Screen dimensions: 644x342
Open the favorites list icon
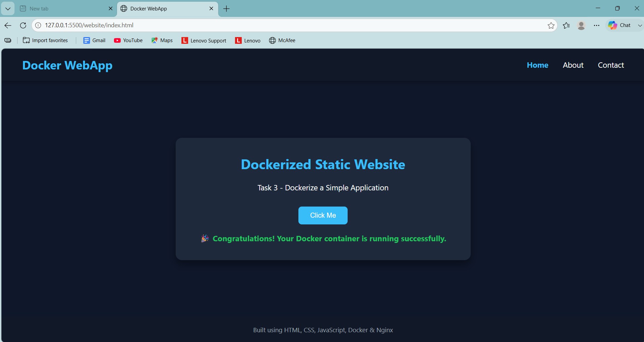[566, 25]
